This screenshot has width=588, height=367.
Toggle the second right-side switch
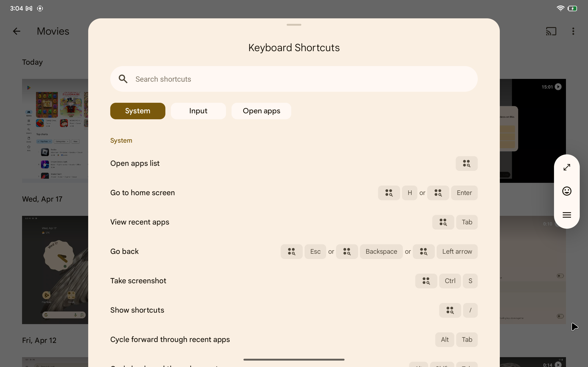[x=560, y=316]
